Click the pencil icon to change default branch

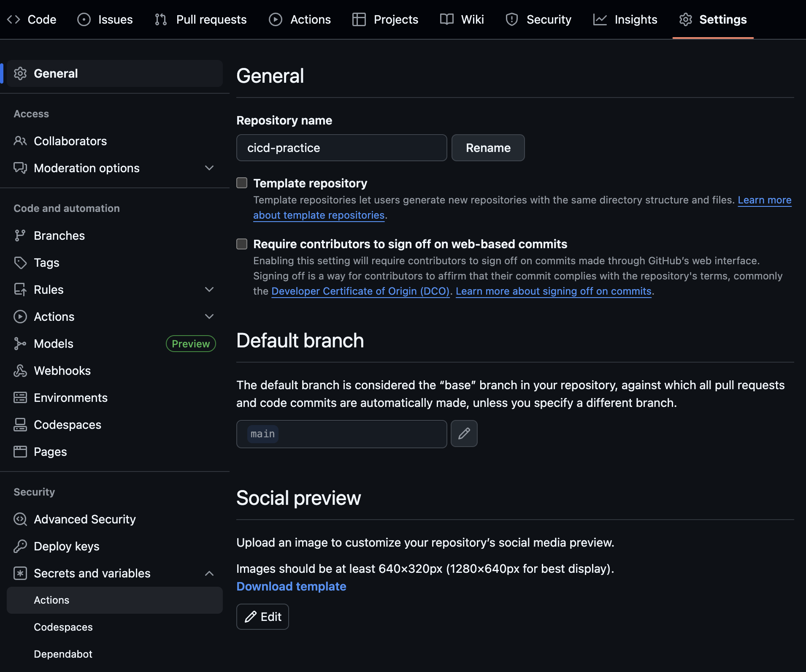click(464, 434)
